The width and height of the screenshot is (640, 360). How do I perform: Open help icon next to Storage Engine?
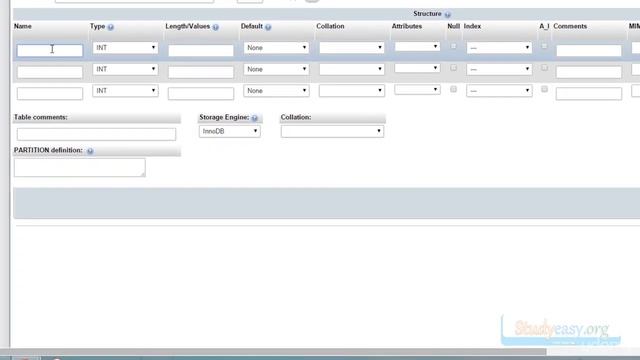(x=255, y=118)
